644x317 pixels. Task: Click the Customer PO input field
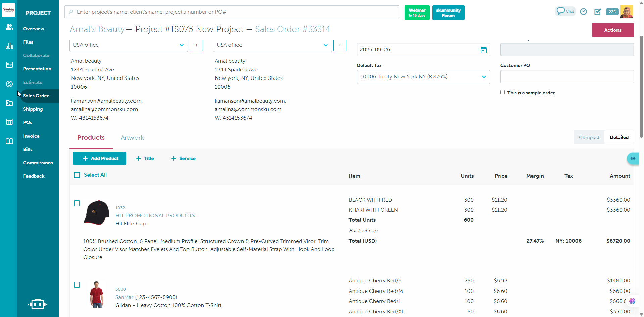(567, 77)
